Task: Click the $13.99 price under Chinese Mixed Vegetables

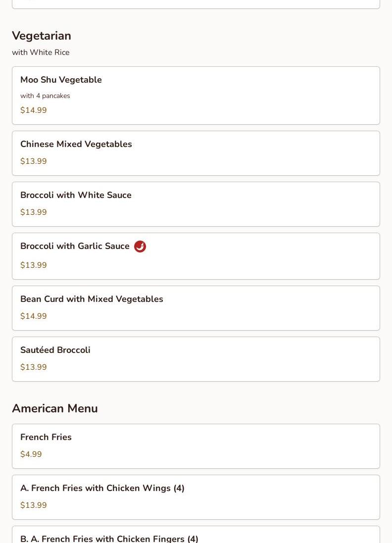Action: click(x=34, y=161)
